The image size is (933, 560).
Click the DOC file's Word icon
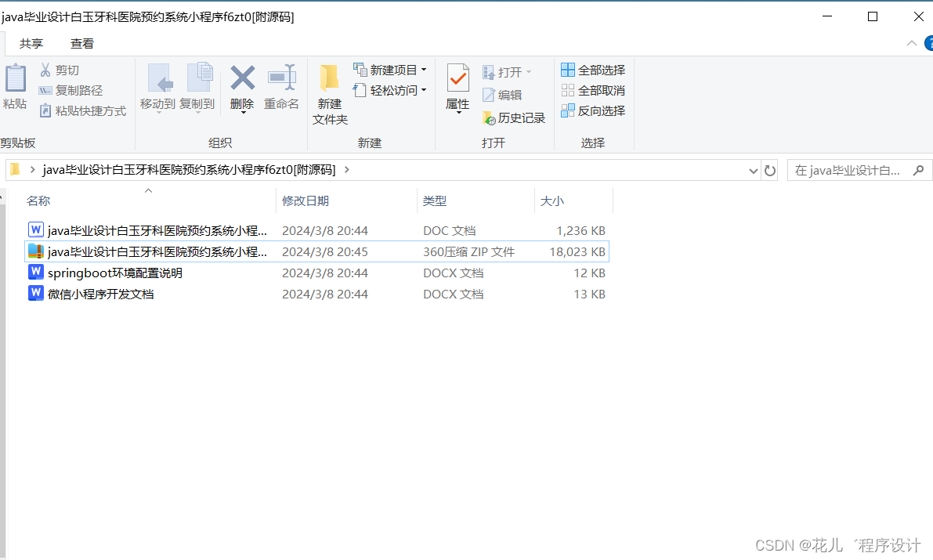pos(36,229)
